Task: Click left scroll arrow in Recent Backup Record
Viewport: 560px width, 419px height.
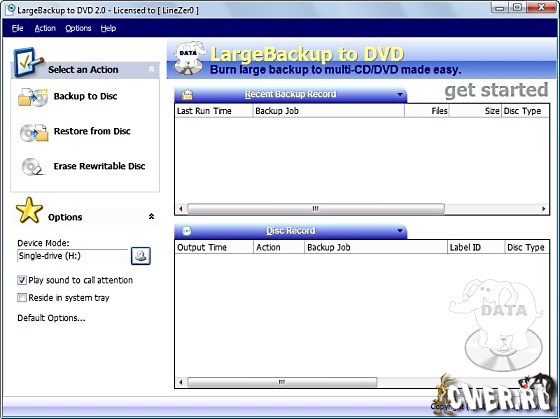Action: coord(181,209)
